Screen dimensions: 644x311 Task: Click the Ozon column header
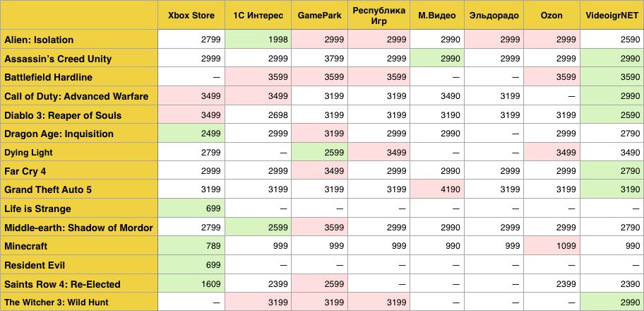(551, 16)
